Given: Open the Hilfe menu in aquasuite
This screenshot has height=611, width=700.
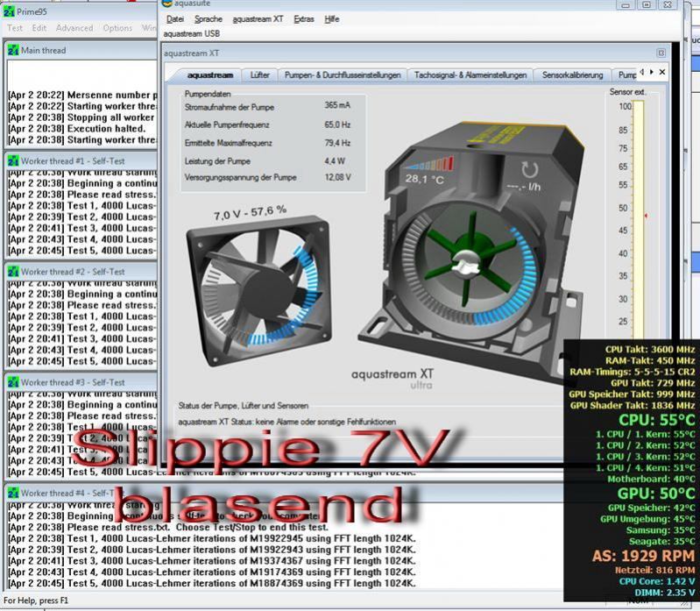Looking at the screenshot, I should pyautogui.click(x=332, y=19).
